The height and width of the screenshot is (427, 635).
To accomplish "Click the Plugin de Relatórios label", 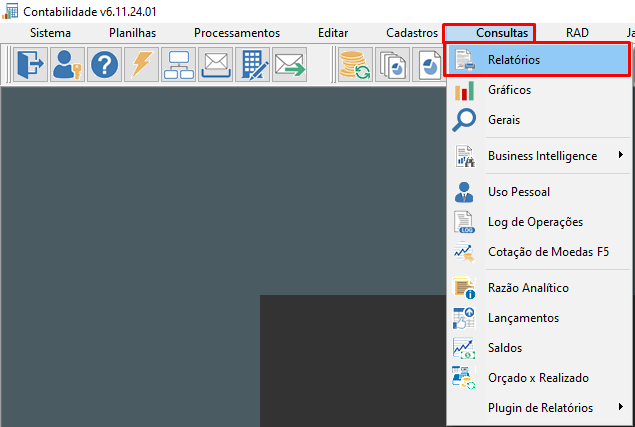I will coord(541,408).
